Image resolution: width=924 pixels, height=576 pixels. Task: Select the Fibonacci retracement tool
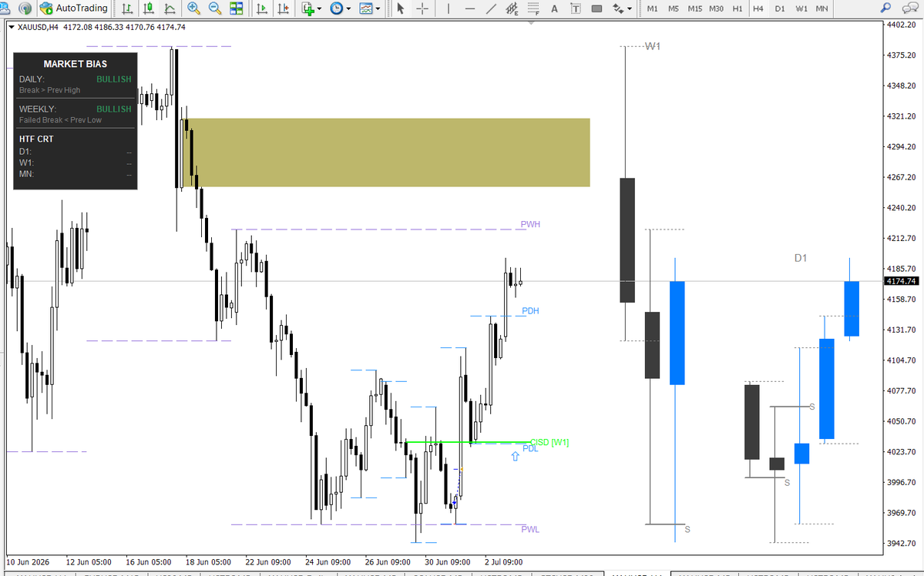click(533, 8)
